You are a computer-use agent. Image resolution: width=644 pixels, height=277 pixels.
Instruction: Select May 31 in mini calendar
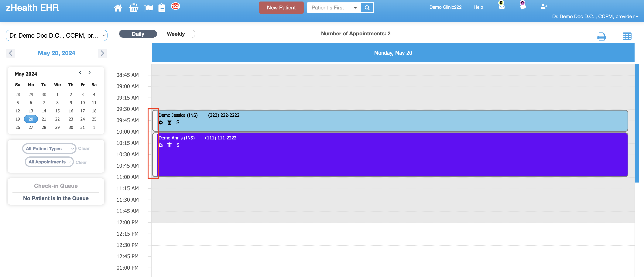tap(83, 128)
